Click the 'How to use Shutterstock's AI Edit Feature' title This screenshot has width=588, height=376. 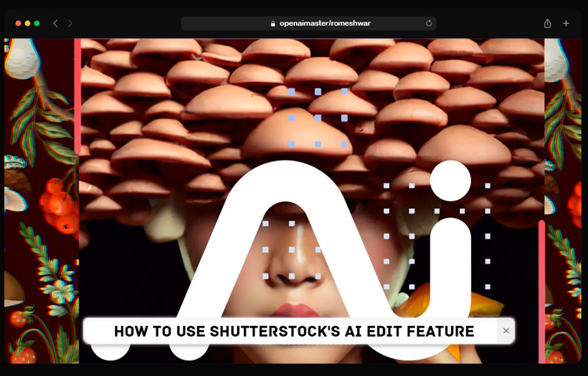pyautogui.click(x=294, y=331)
